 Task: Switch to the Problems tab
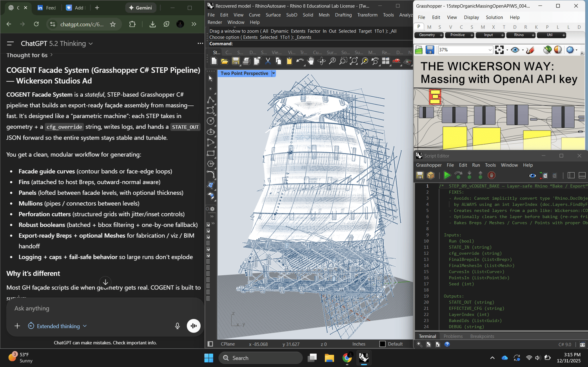click(x=453, y=336)
